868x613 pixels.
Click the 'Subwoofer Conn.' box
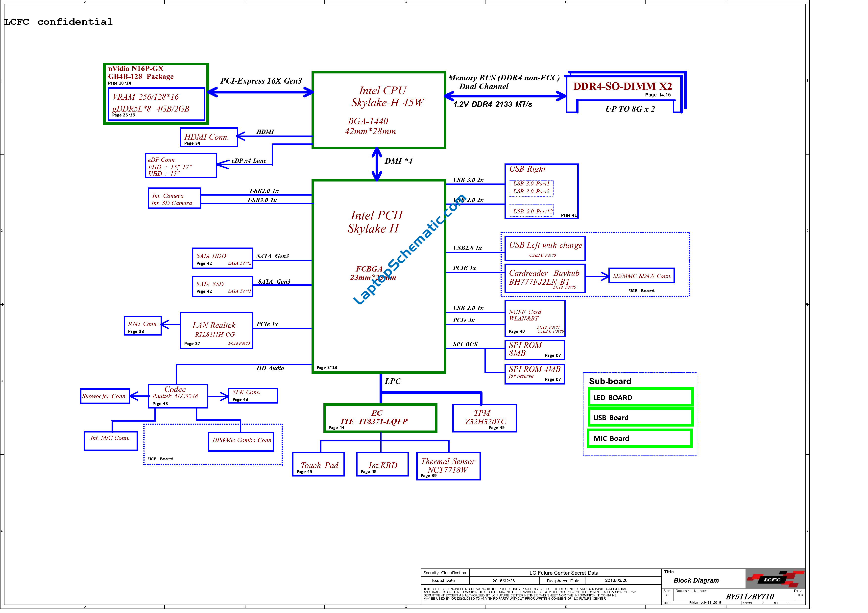tap(105, 396)
